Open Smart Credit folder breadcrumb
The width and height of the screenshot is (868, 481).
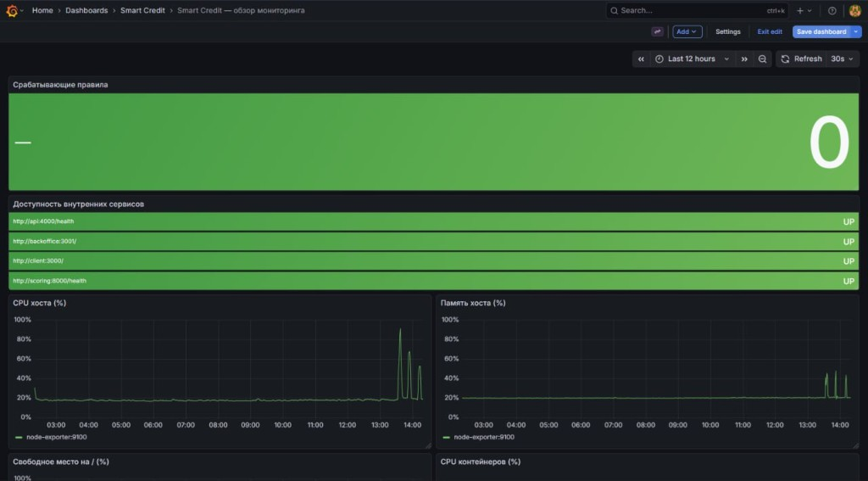click(142, 10)
